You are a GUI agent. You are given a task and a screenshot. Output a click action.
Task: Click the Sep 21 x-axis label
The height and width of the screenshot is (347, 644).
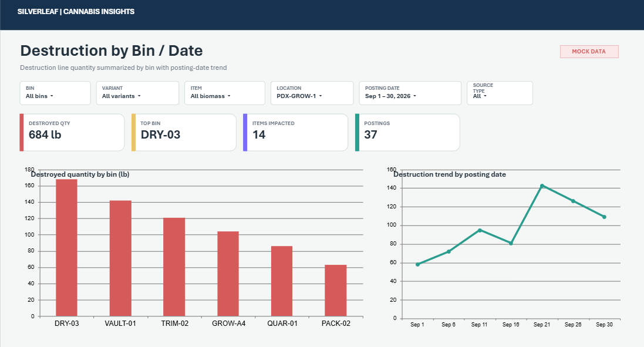(x=542, y=325)
